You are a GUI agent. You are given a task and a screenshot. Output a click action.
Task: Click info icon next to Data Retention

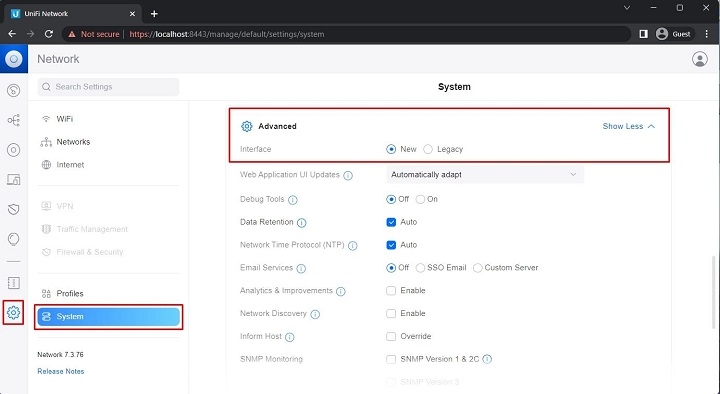coord(301,223)
